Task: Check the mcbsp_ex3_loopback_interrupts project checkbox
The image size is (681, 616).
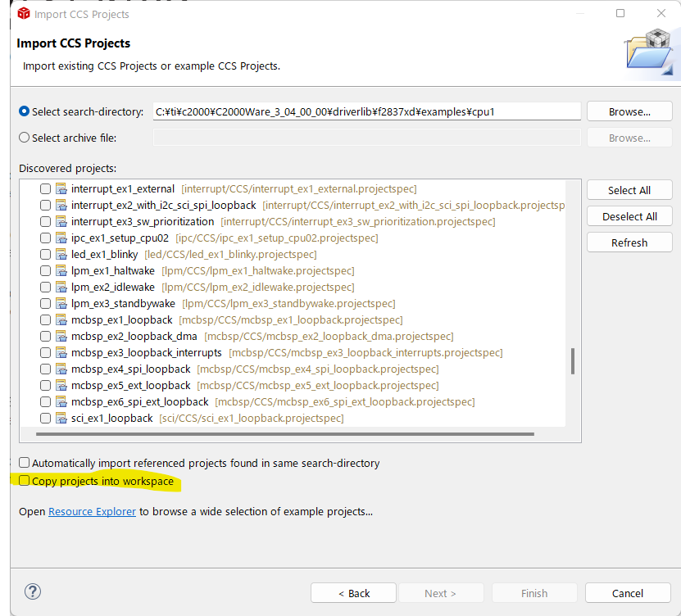Action: (45, 353)
